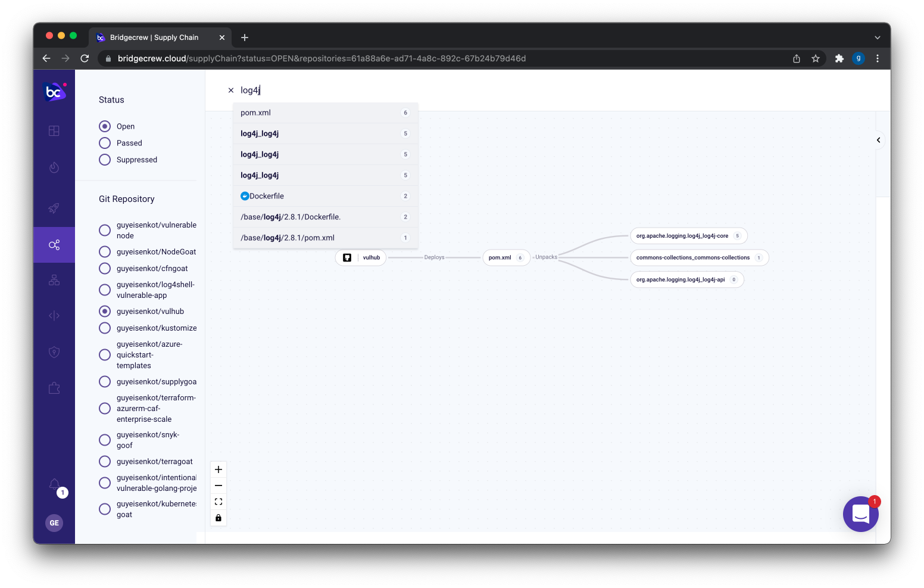Click the pom.xml graph node

point(506,258)
